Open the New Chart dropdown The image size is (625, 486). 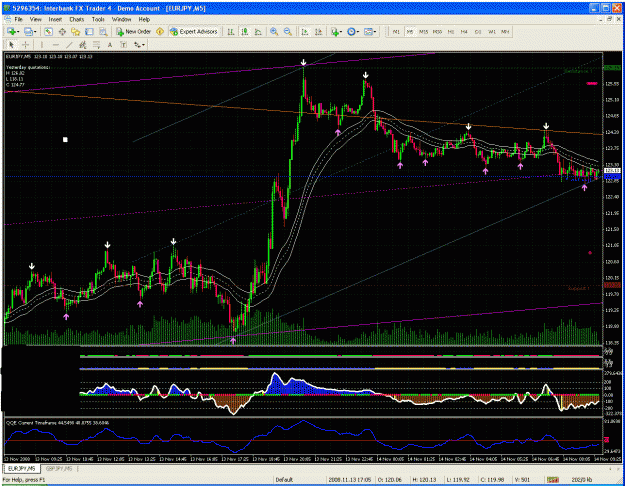tap(13, 32)
